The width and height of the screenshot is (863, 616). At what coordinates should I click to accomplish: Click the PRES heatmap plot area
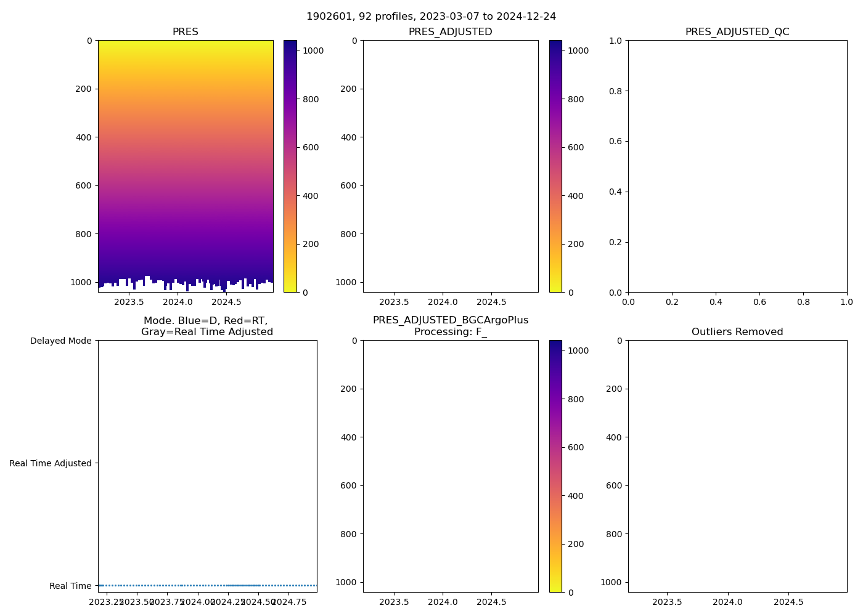[186, 160]
